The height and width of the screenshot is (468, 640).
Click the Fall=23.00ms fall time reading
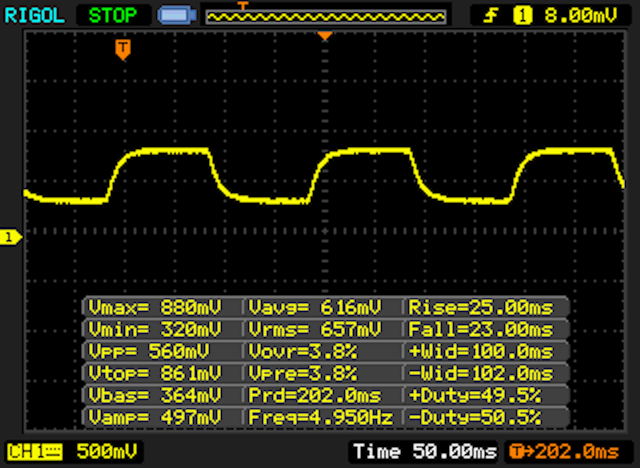click(481, 329)
